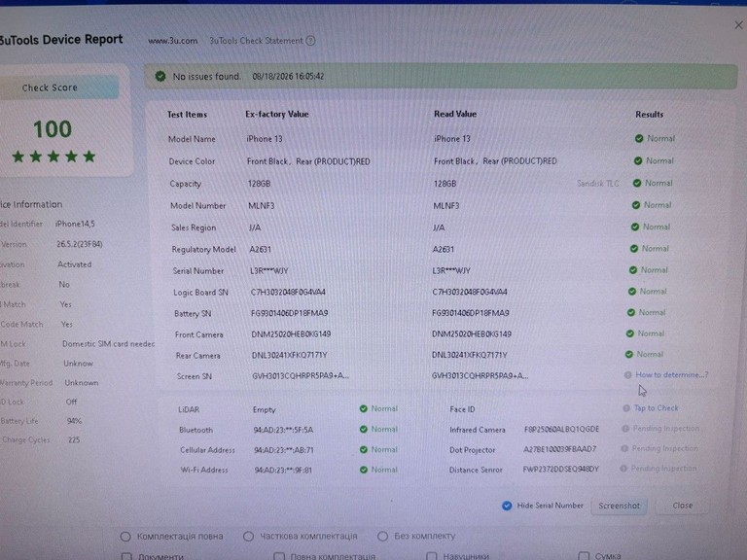Click the Normal check icon for Model Number

[636, 205]
